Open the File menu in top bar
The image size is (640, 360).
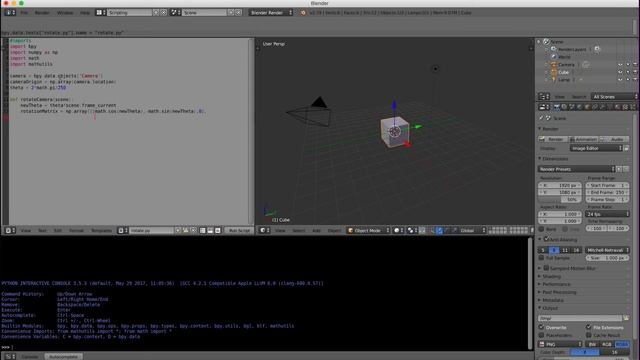pos(24,13)
